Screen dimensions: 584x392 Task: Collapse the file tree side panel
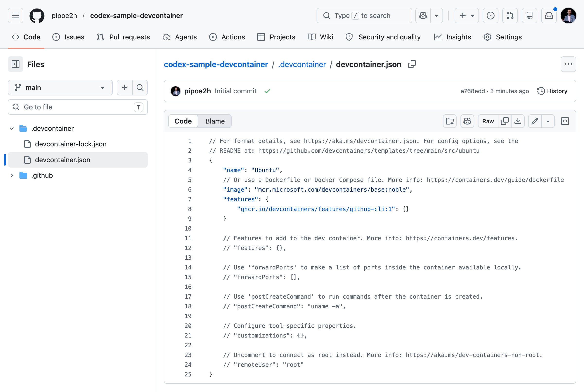pos(16,64)
